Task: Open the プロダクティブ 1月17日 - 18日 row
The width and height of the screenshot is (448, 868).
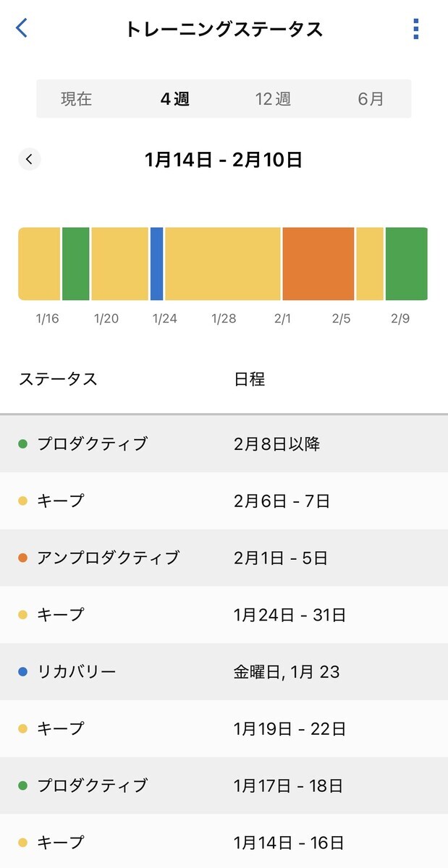Action: (224, 785)
